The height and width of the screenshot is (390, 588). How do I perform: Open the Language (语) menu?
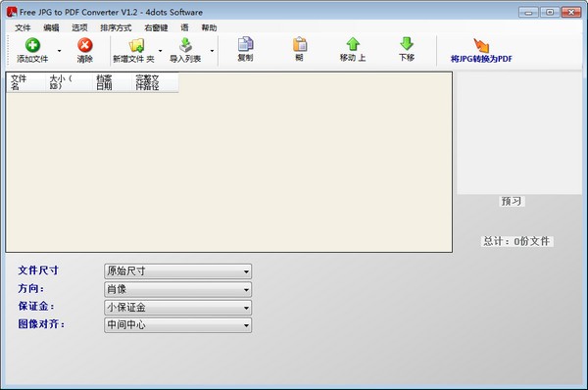tap(184, 27)
